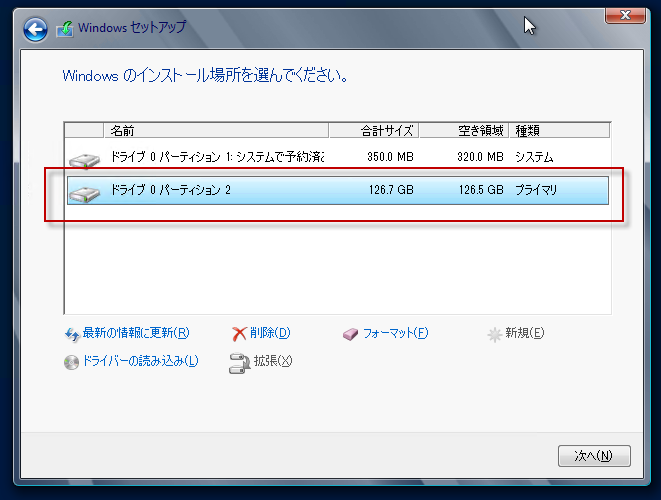This screenshot has height=500, width=661.
Task: Click the starburst new partition icon
Action: pyautogui.click(x=494, y=335)
